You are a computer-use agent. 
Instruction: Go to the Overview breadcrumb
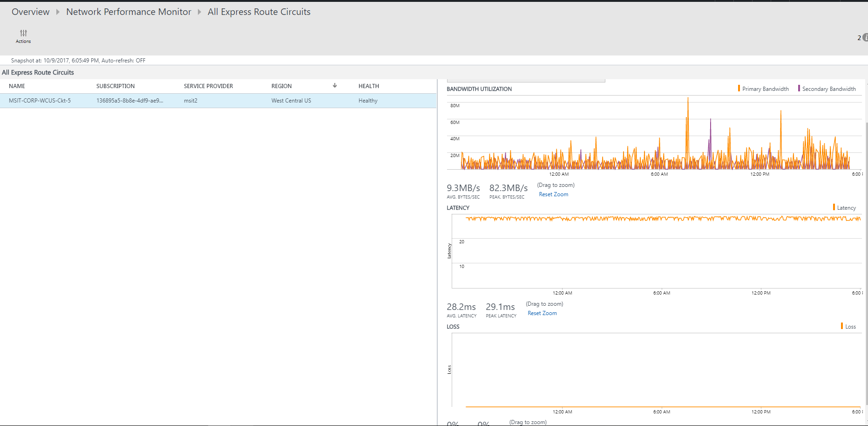click(30, 12)
